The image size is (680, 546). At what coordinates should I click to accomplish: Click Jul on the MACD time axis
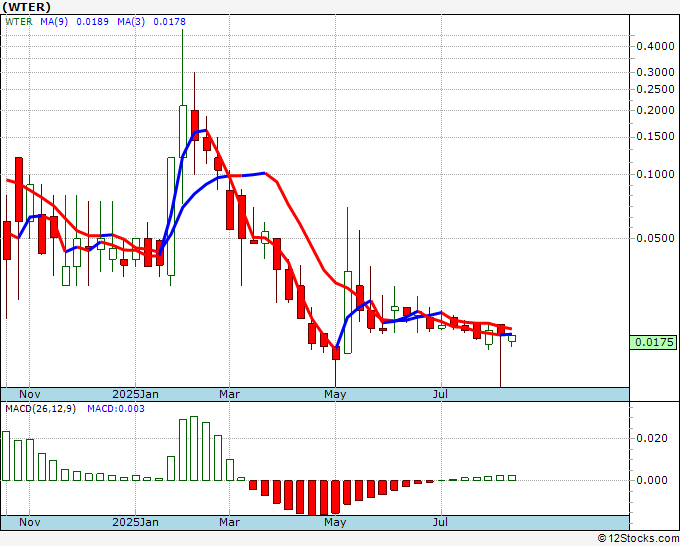coord(441,522)
